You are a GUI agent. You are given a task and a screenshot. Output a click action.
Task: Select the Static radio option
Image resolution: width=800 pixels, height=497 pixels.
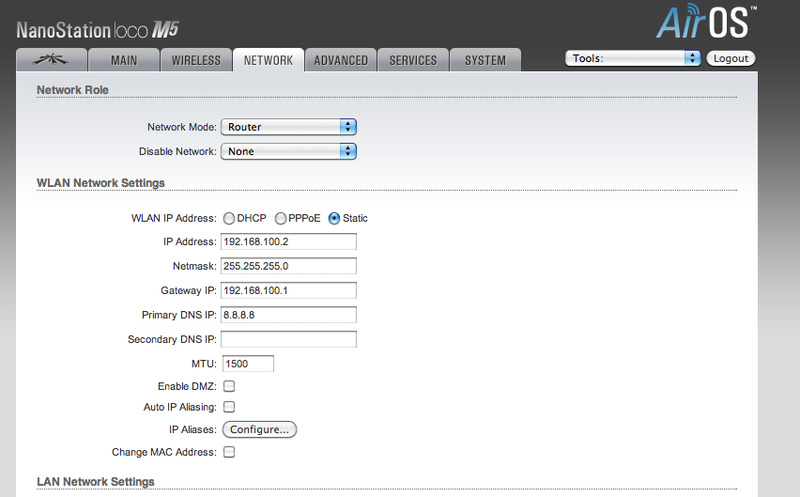point(334,218)
